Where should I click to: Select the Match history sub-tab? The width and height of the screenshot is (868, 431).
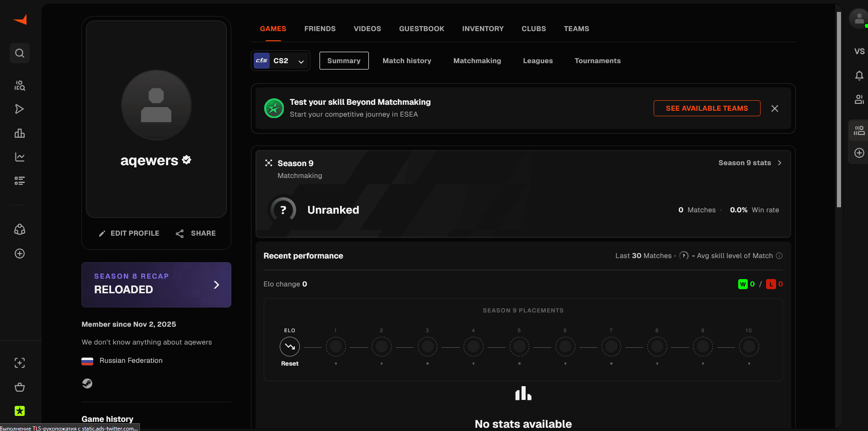(x=407, y=61)
